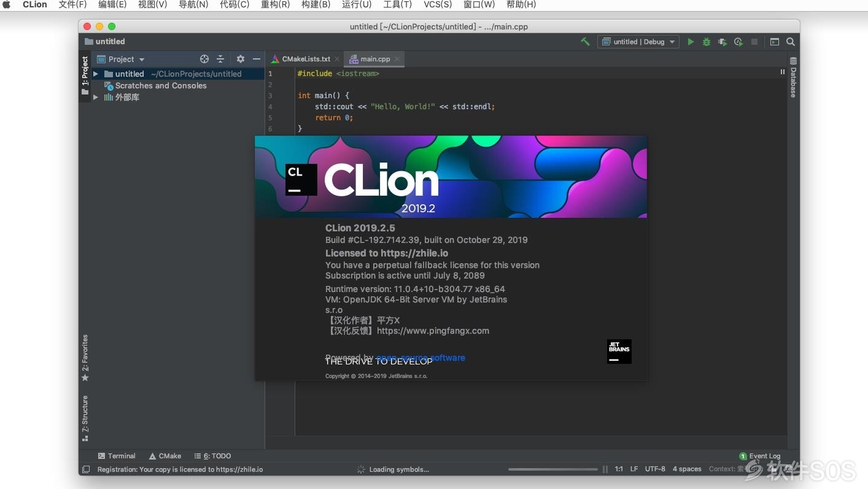The height and width of the screenshot is (489, 868).
Task: Open the CLion application menu
Action: pos(35,4)
